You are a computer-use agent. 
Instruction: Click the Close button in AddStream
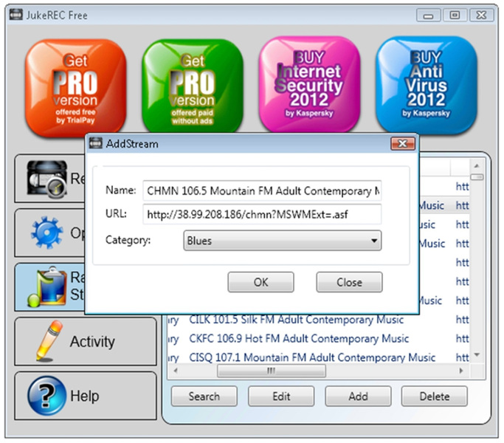click(x=349, y=282)
